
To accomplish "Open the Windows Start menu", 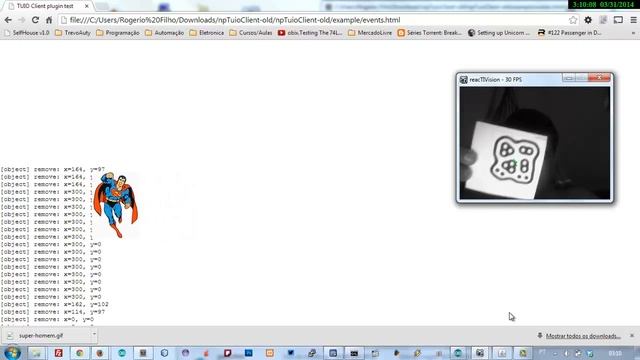I will [x=13, y=353].
